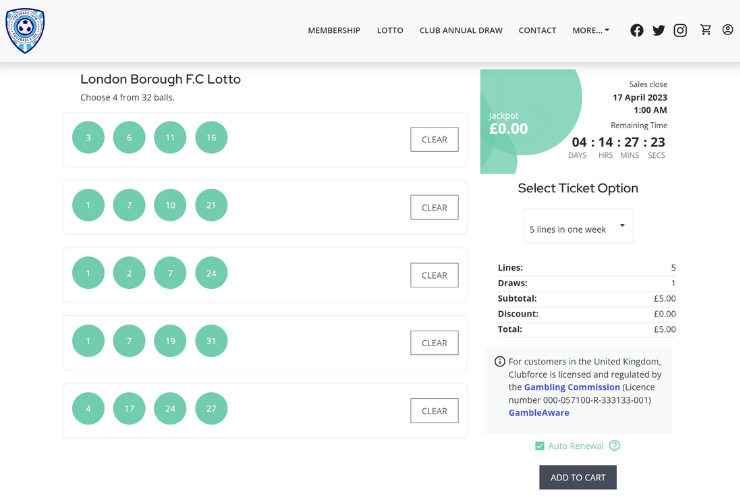Open the Facebook page icon
The height and width of the screenshot is (500, 740).
coord(637,30)
